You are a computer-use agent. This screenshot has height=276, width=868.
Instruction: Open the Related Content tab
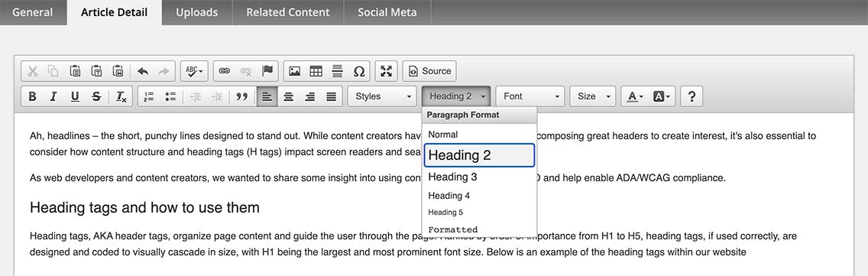pos(288,12)
